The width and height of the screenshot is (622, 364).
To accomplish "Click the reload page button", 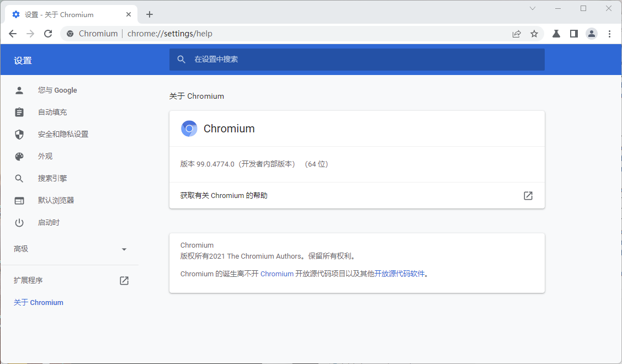I will click(x=48, y=34).
